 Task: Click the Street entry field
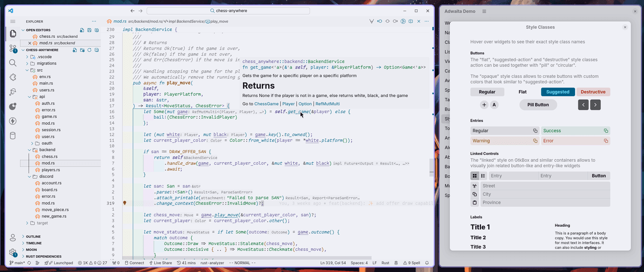(x=544, y=186)
